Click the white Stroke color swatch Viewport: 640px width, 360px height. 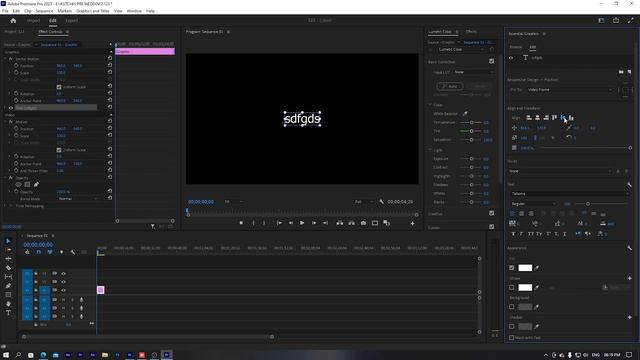(525, 287)
